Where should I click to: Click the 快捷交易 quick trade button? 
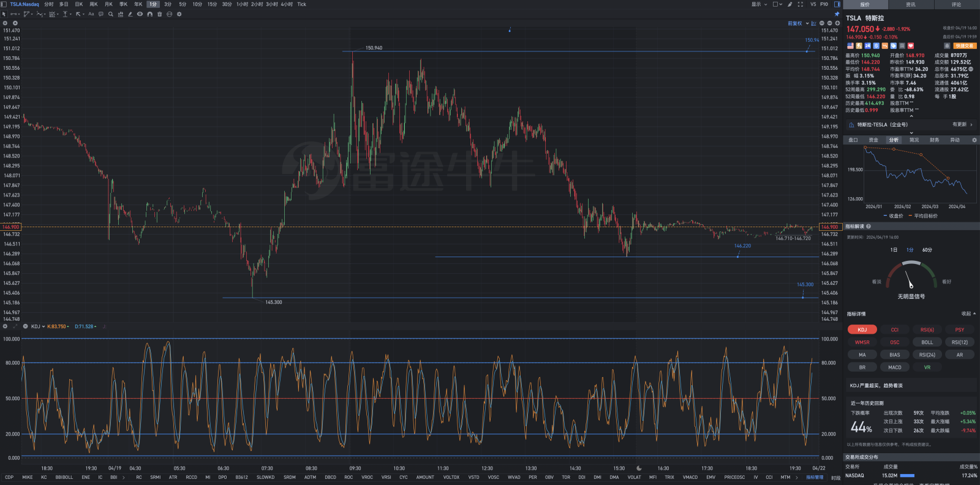[964, 46]
